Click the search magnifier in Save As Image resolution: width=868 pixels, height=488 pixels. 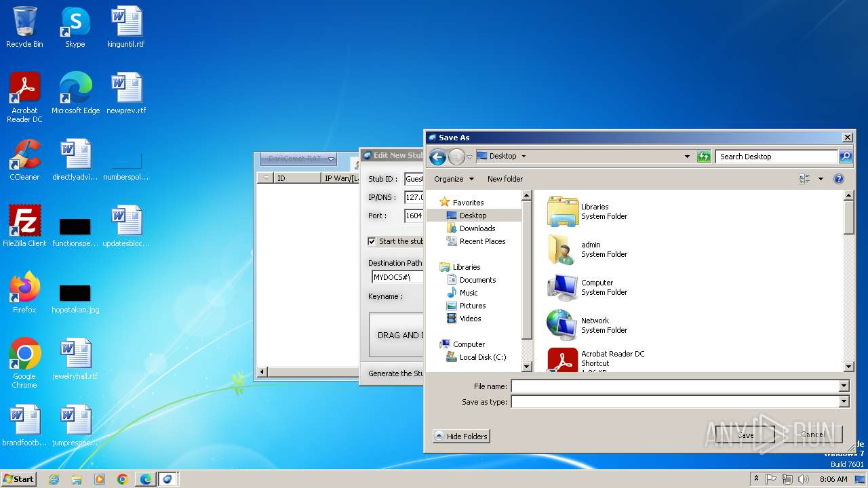click(x=845, y=157)
